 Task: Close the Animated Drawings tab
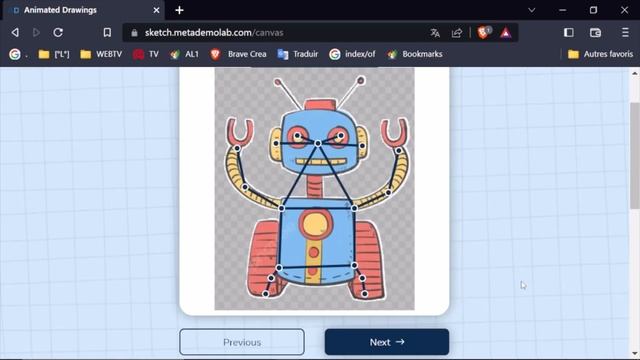tap(156, 10)
